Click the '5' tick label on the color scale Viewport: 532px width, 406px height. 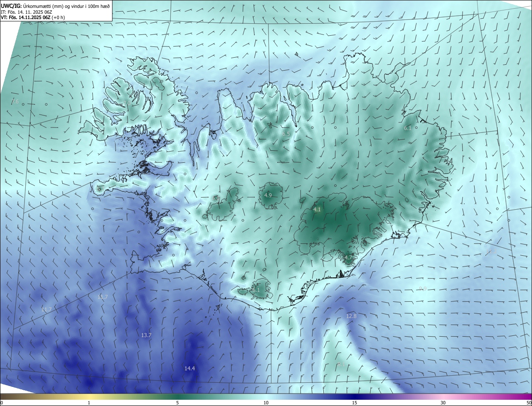coord(177,403)
